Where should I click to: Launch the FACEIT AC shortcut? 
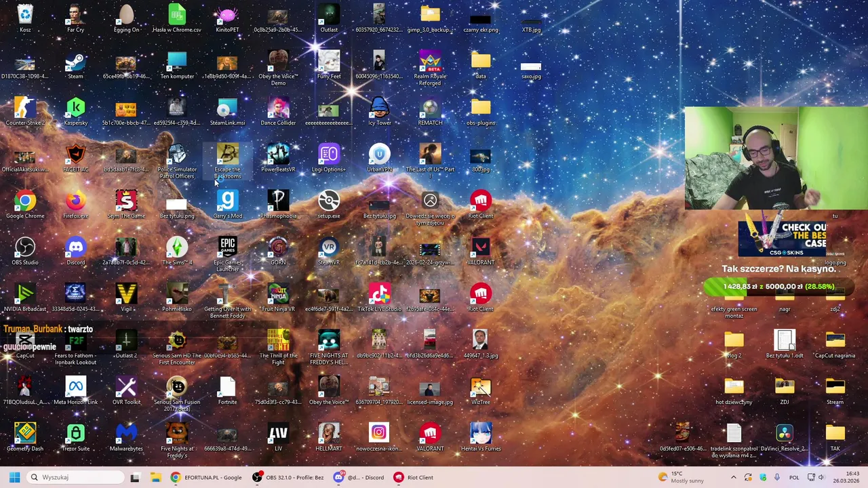click(75, 159)
